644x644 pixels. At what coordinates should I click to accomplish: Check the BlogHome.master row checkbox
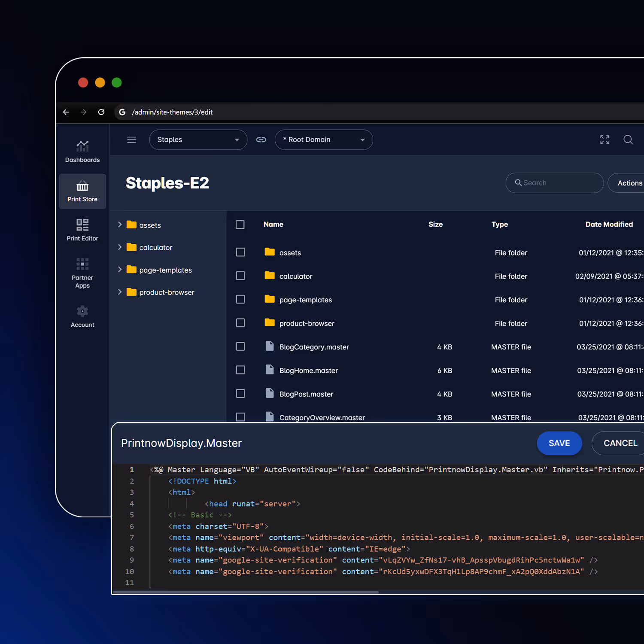click(240, 371)
